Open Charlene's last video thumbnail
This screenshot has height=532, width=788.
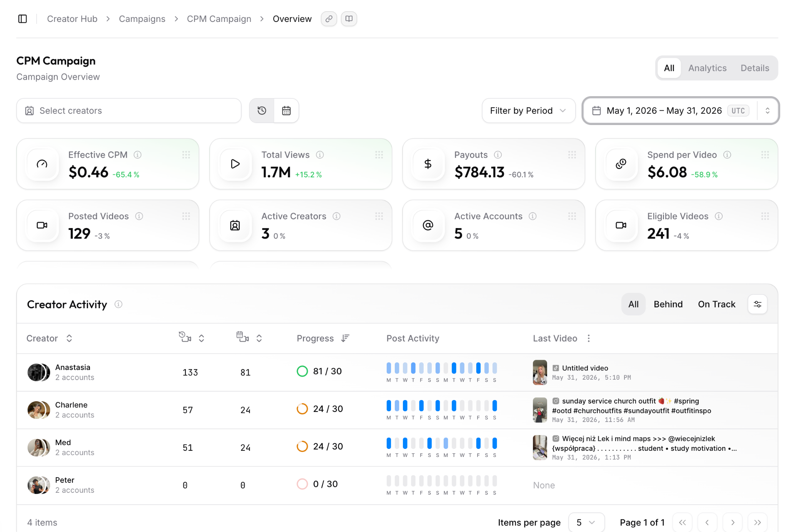tap(540, 410)
